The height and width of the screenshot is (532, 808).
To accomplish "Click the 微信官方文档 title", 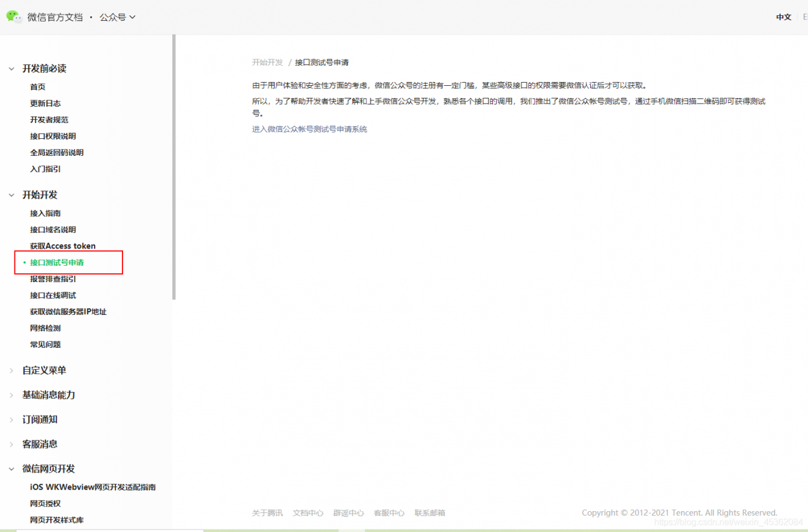I will [55, 17].
